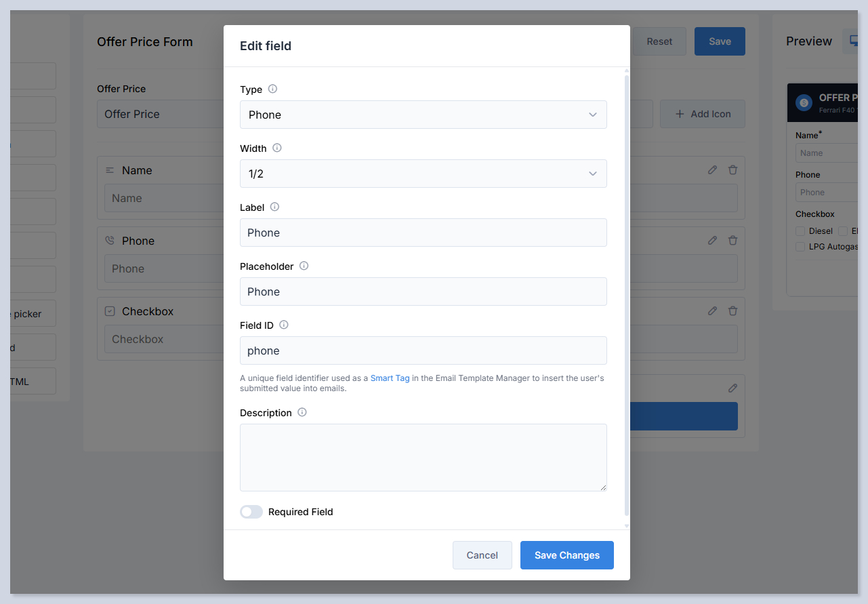
Task: Open the Smart Tag link
Action: [x=390, y=378]
